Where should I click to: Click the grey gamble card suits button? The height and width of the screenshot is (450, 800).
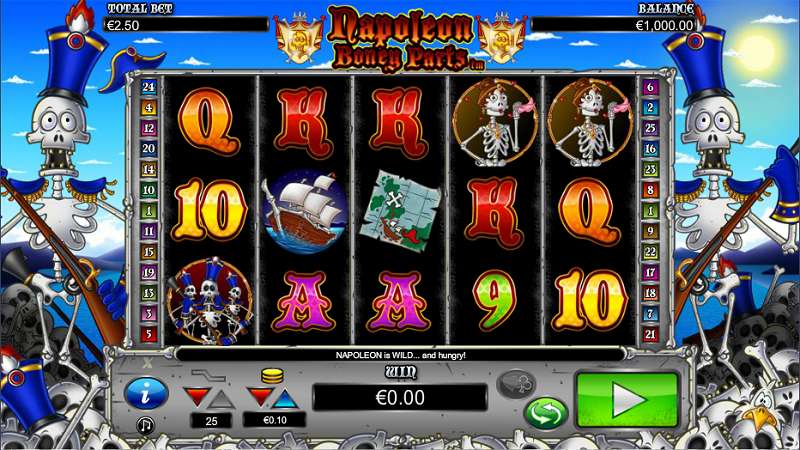click(x=516, y=384)
